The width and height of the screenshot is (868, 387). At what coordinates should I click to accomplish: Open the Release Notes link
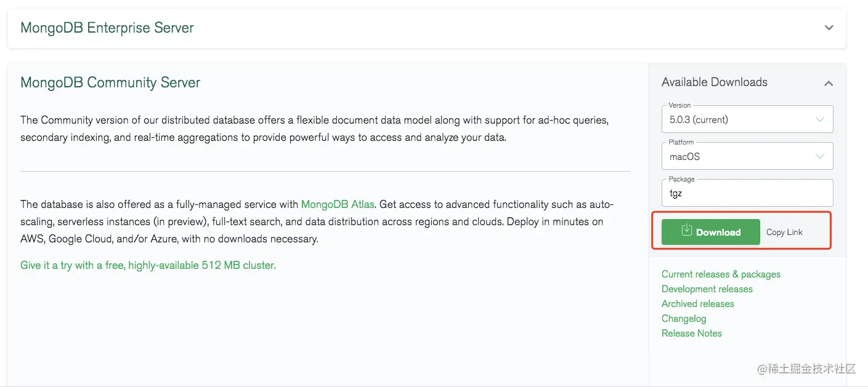coord(692,333)
